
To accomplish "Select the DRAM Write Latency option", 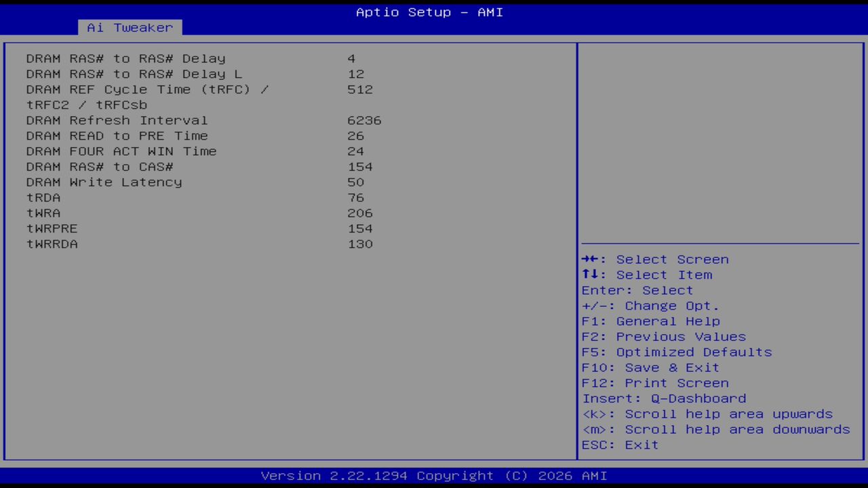I will 104,182.
